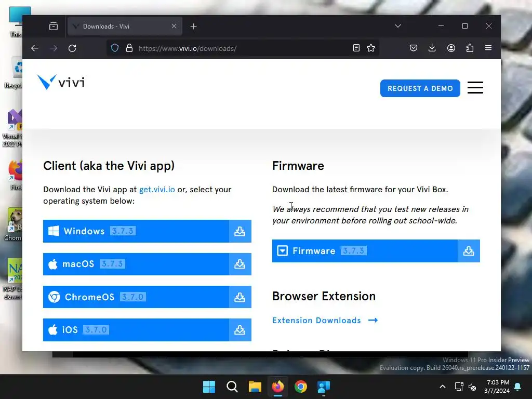Open the Extensions puzzle icon
Screen dimensions: 532x399
coord(470,48)
